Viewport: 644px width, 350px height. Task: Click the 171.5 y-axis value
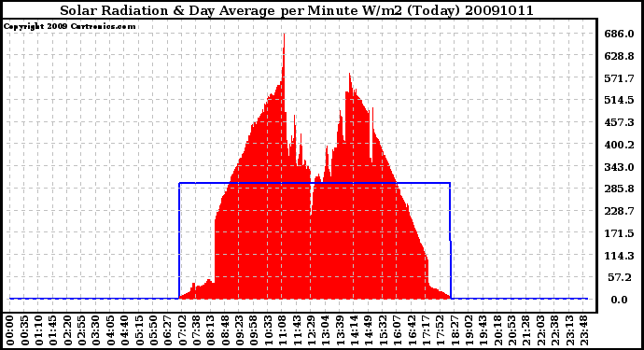point(619,233)
